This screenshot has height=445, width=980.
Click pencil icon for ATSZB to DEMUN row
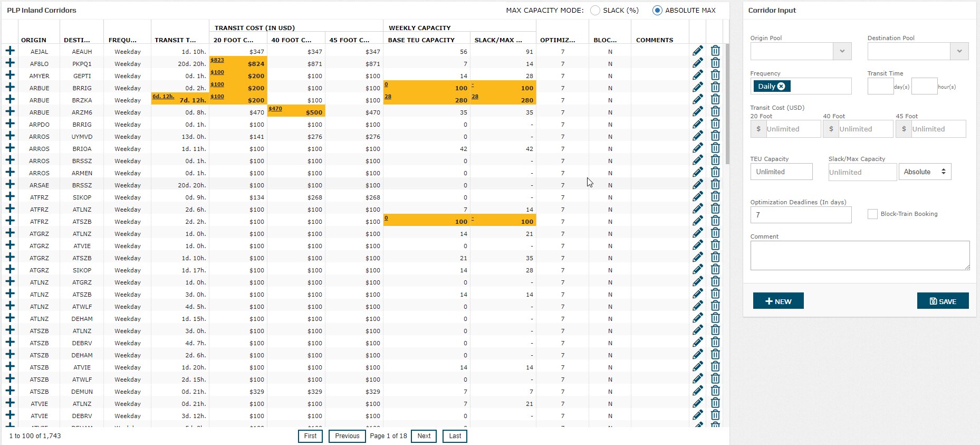pos(697,391)
